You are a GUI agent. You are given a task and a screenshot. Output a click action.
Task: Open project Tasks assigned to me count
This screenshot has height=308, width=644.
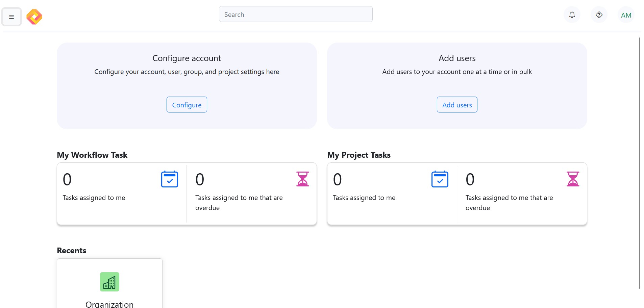338,179
